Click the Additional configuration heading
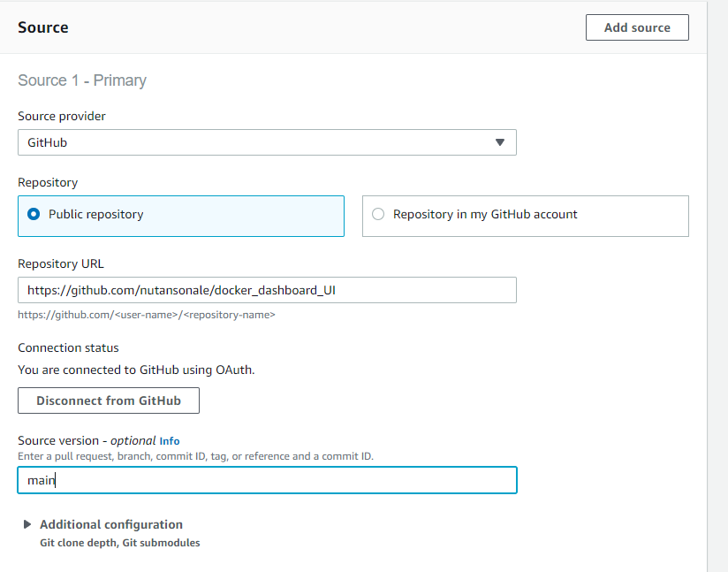Image resolution: width=728 pixels, height=572 pixels. [x=111, y=524]
